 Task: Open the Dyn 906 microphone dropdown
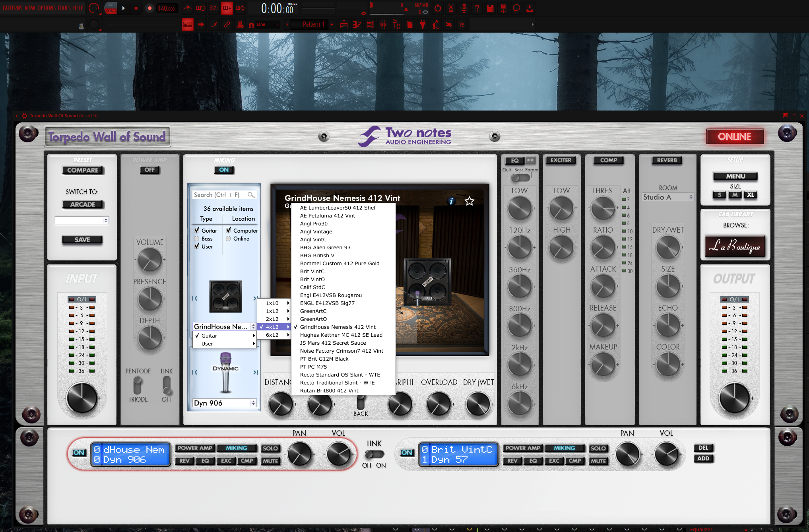pyautogui.click(x=225, y=403)
